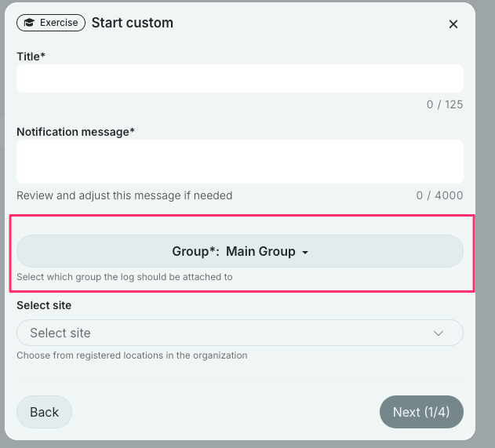Viewport: 495px width, 448px height.
Task: Click the Title* field label
Action: pos(31,56)
